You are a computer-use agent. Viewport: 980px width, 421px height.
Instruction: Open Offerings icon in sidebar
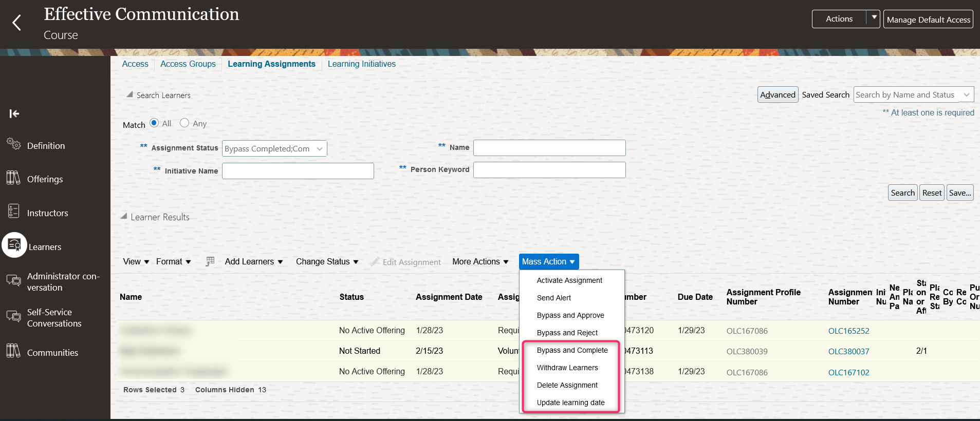[x=13, y=178]
